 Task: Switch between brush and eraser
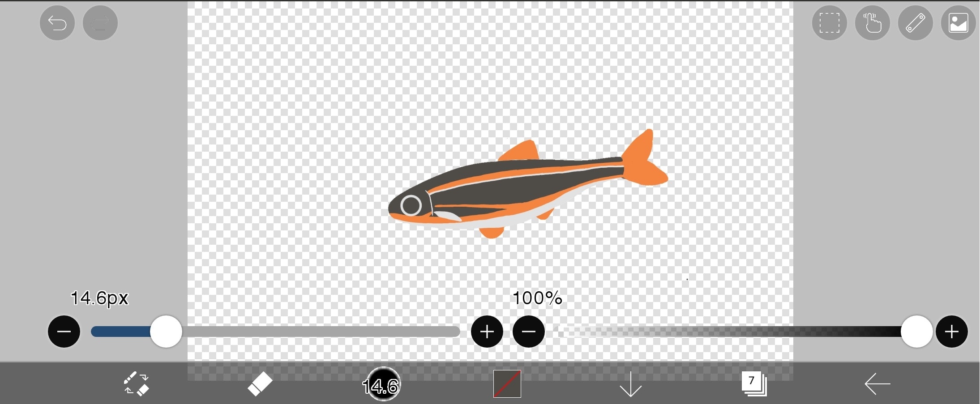136,384
